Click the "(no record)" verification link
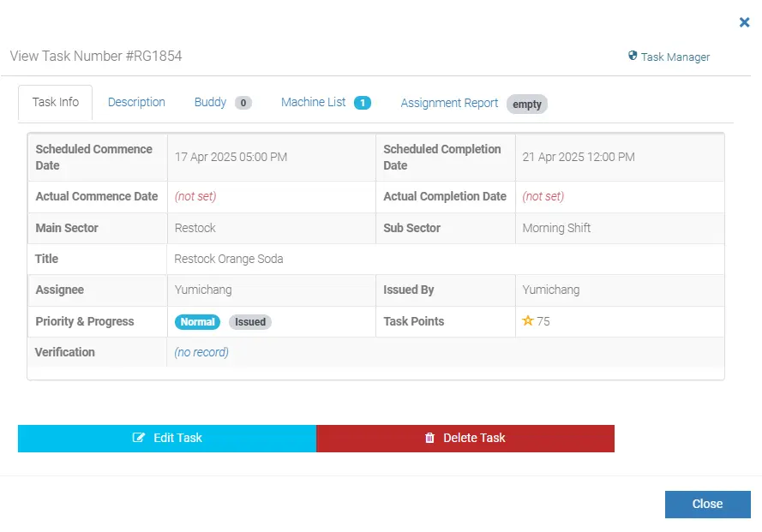Screen dimensions: 762x532 pyautogui.click(x=201, y=351)
